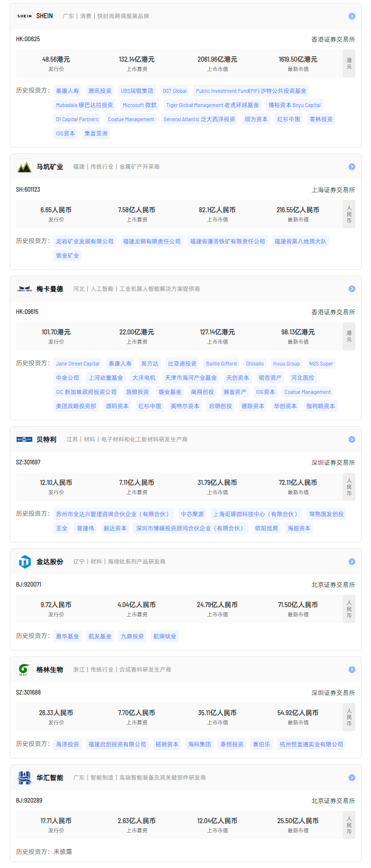Image resolution: width=371 pixels, height=868 pixels.
Task: Click stock code SZ:301697
Action: tap(28, 462)
